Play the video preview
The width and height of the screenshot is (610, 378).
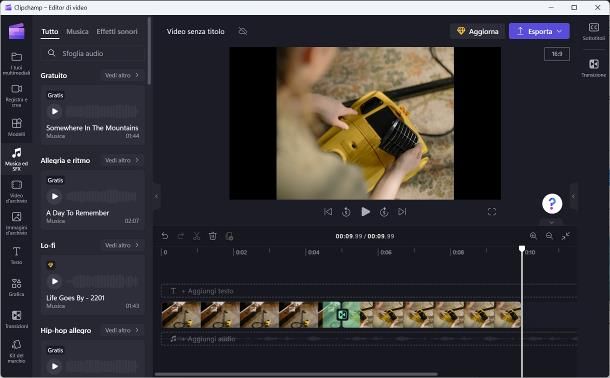[365, 212]
